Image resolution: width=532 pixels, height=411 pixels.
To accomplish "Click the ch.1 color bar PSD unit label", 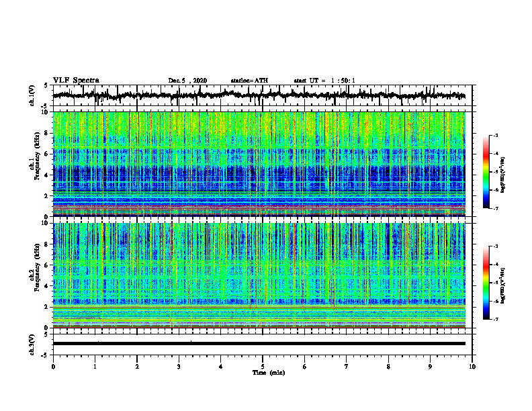I will (x=504, y=175).
